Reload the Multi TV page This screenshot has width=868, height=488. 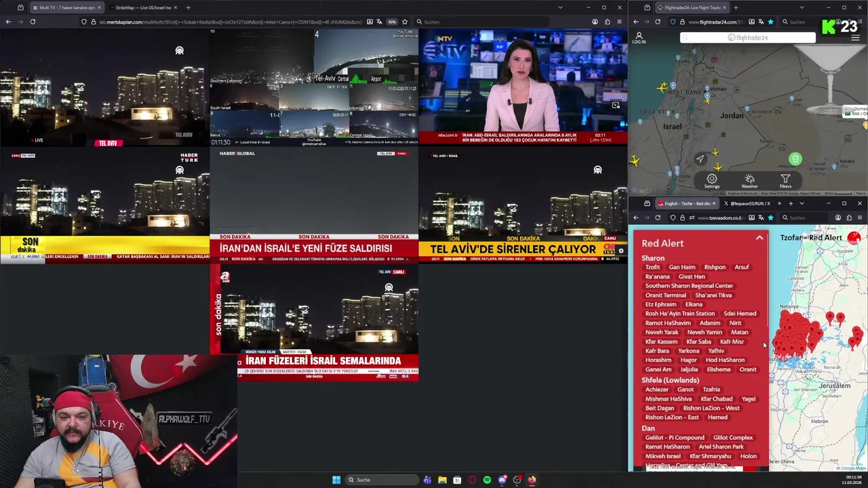(x=33, y=22)
